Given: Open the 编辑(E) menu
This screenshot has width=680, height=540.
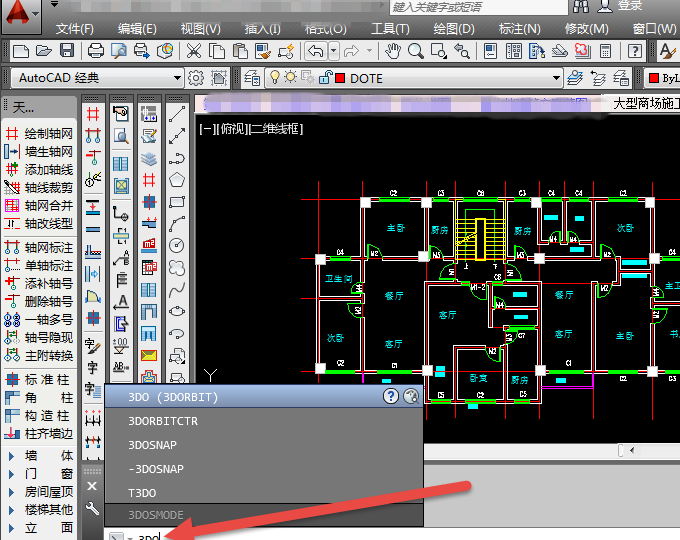Looking at the screenshot, I should coord(137,29).
